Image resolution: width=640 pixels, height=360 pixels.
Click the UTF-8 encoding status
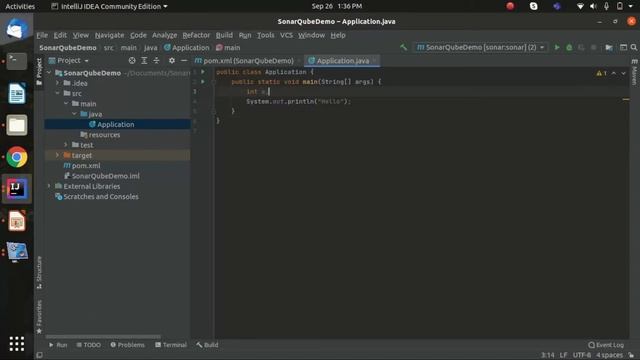coord(582,355)
